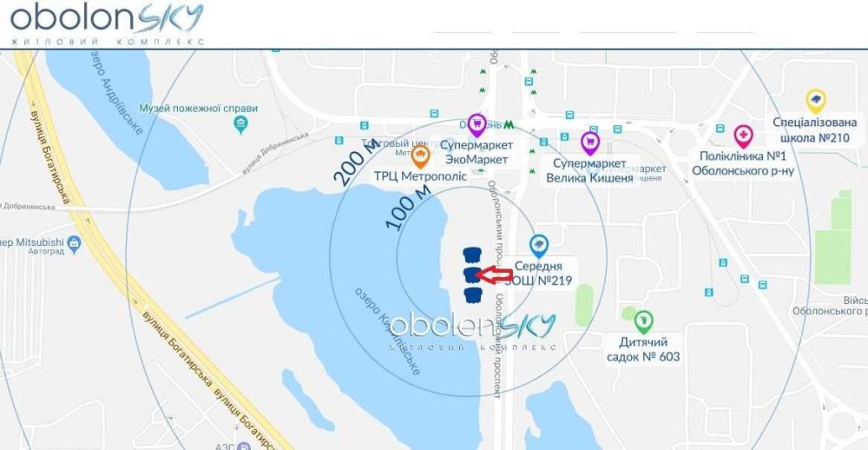Open the Музей пожежної справи marker

(x=240, y=124)
